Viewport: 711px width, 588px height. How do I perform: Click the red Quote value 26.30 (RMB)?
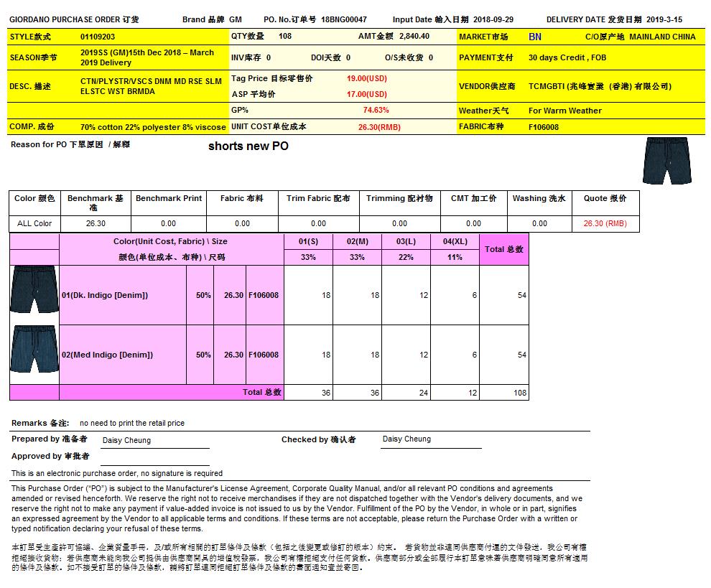point(605,223)
